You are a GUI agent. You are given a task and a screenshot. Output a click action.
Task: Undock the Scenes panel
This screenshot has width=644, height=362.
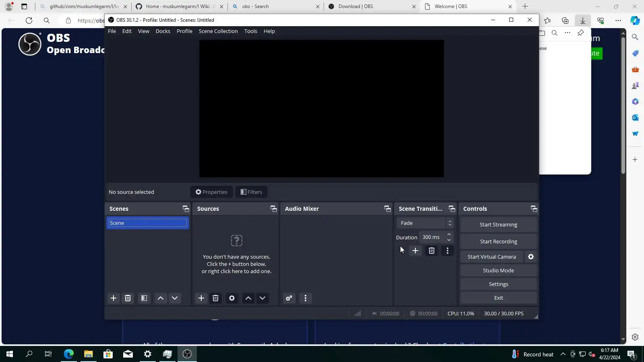[x=186, y=209]
